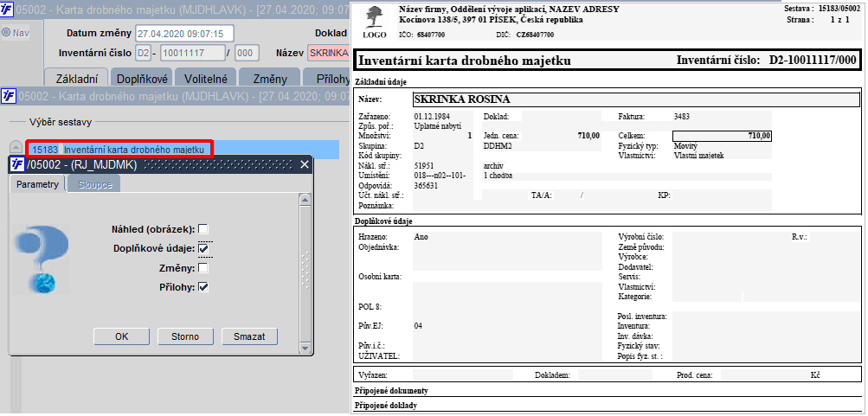The height and width of the screenshot is (416, 868).
Task: Click the dialog scrollbar down arrow
Action: 304,349
